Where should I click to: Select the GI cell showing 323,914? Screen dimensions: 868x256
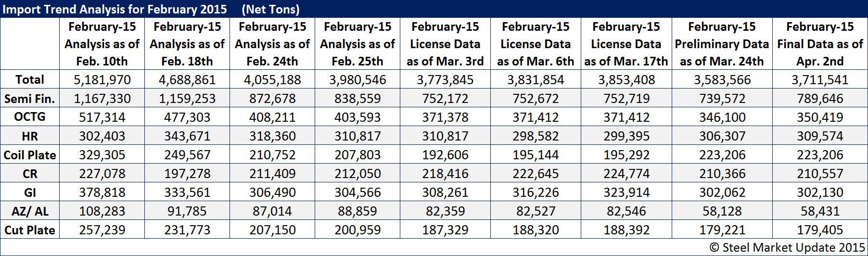point(626,192)
